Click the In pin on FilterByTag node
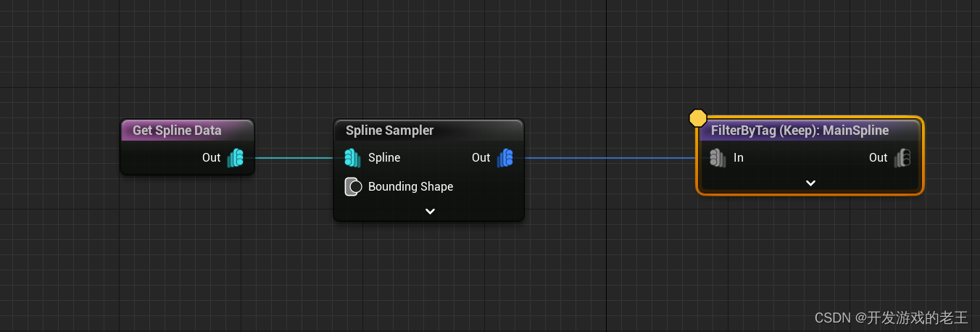 click(x=718, y=157)
